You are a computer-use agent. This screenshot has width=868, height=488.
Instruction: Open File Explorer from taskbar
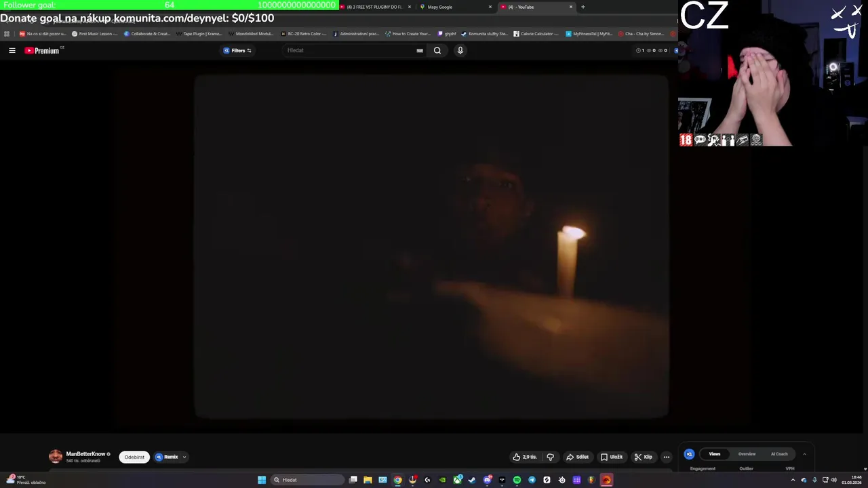[368, 480]
